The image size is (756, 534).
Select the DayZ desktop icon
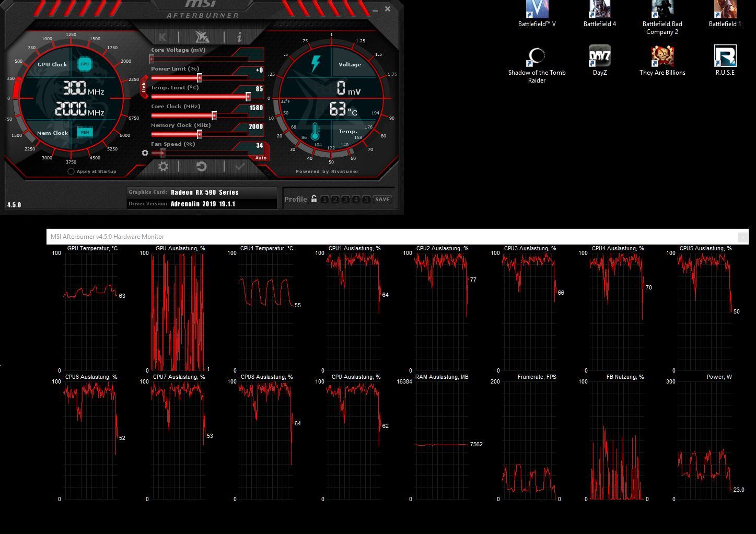[x=600, y=61]
